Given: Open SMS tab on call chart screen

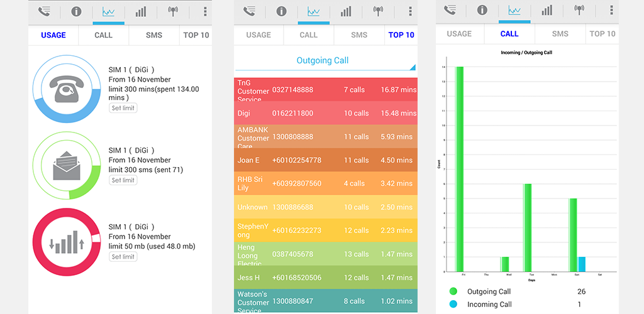Looking at the screenshot, I should tap(560, 34).
